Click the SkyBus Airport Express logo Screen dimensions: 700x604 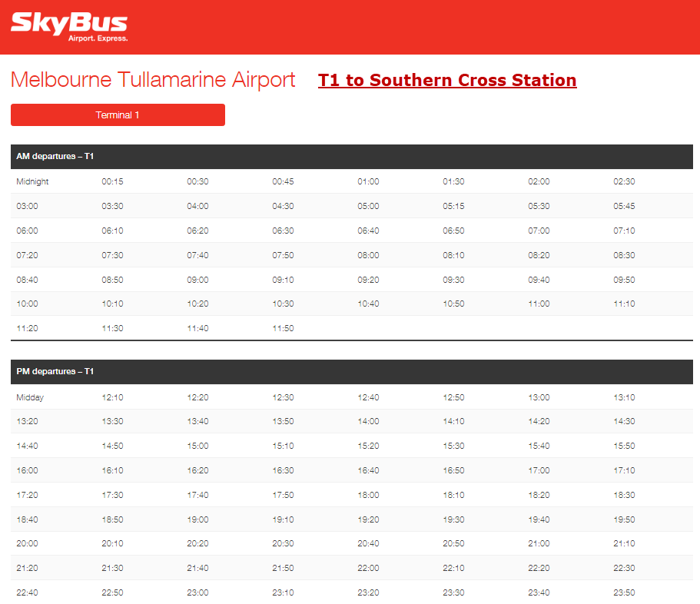point(69,27)
